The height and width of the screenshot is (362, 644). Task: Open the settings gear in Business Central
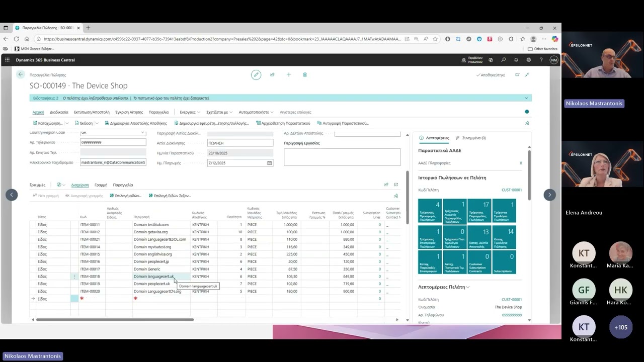pos(528,60)
